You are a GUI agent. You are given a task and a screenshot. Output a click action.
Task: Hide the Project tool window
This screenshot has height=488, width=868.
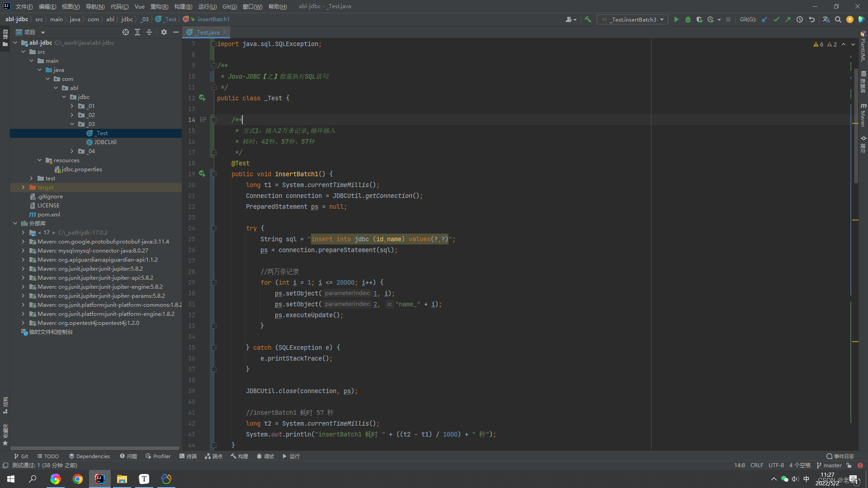tap(176, 32)
